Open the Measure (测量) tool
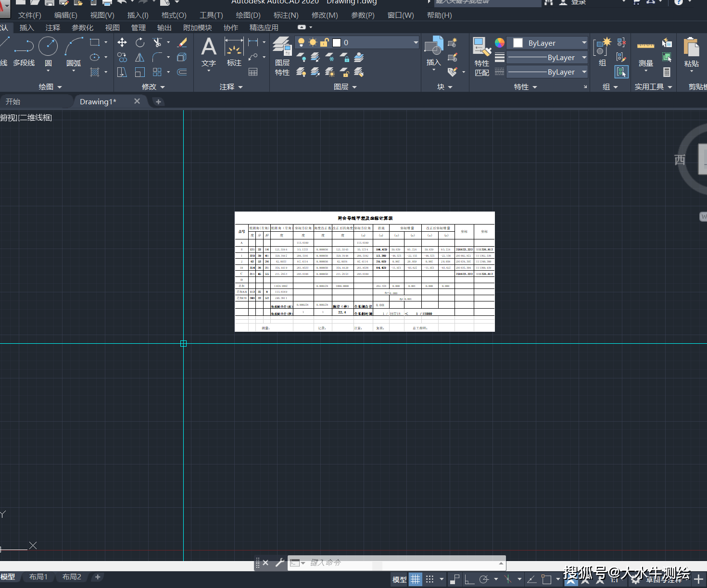This screenshot has height=588, width=707. (x=645, y=53)
